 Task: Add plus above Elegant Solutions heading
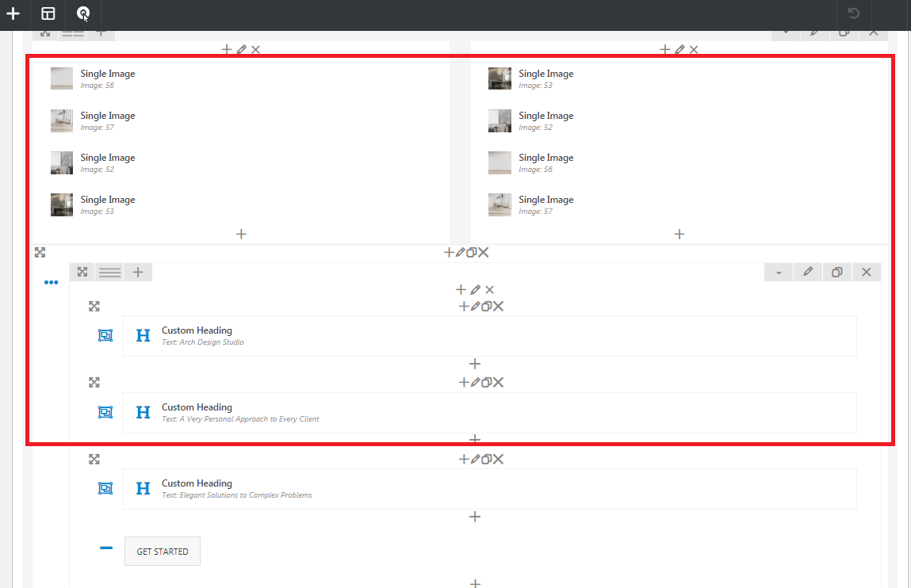(x=464, y=460)
